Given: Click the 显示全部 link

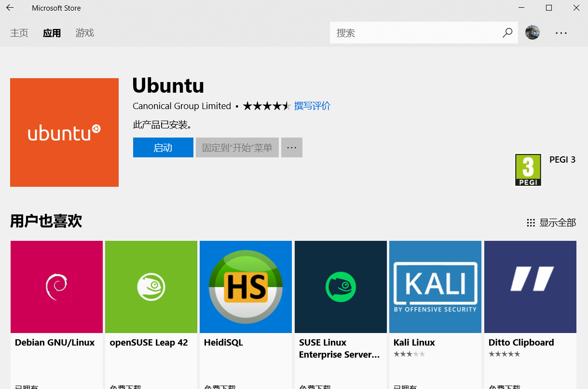Looking at the screenshot, I should [x=557, y=222].
